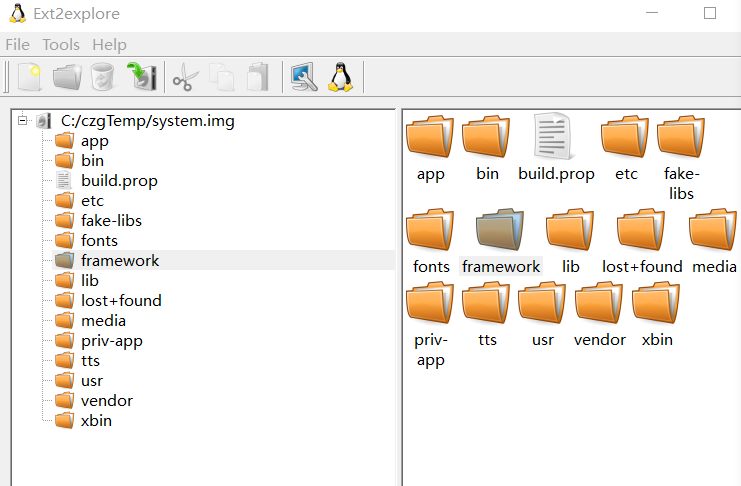Open the Help menu
This screenshot has height=486, width=741.
109,44
